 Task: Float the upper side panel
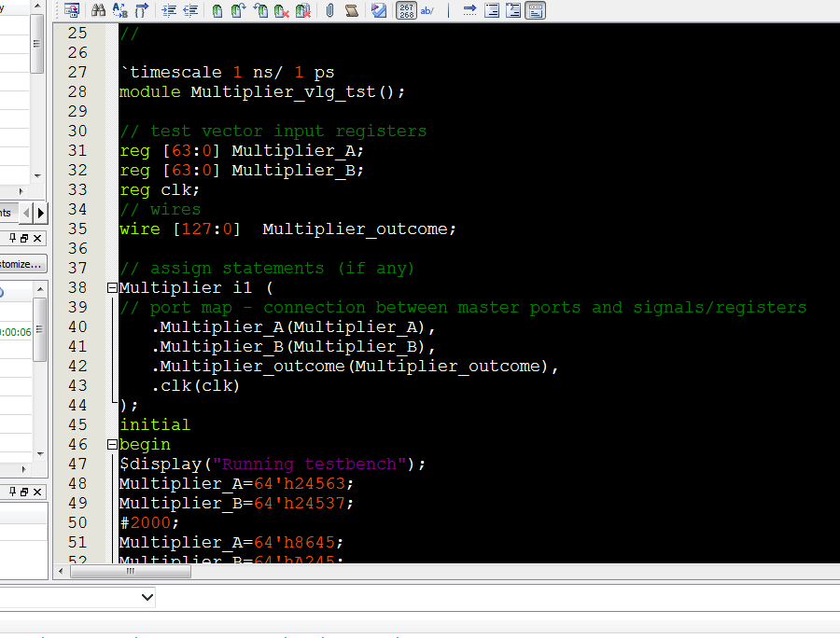pyautogui.click(x=24, y=238)
